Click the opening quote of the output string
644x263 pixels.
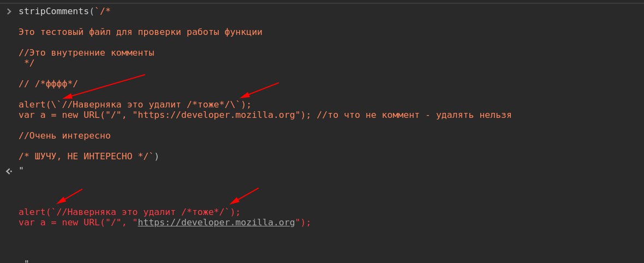point(21,169)
